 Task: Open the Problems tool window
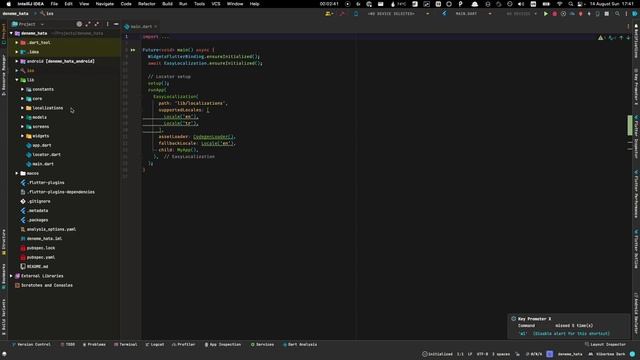[94, 344]
